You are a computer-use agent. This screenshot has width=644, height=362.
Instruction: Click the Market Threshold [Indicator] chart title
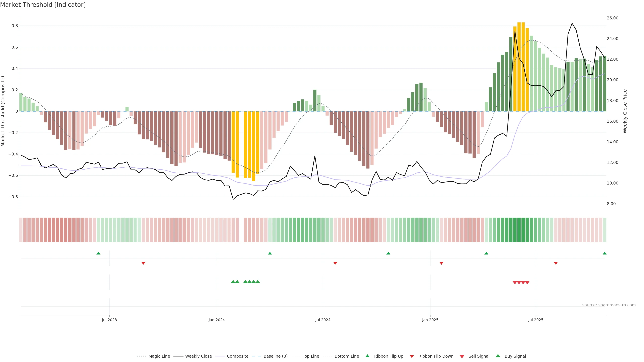43,5
